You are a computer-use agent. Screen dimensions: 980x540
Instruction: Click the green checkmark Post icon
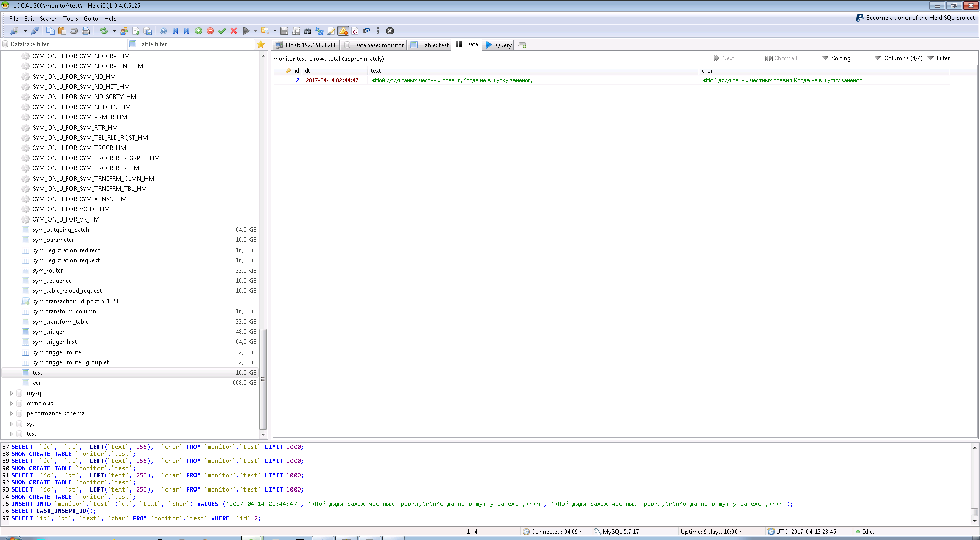[222, 31]
